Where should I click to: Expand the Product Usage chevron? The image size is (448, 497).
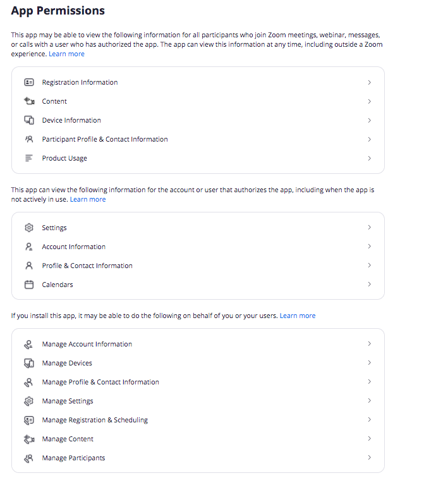tap(370, 158)
